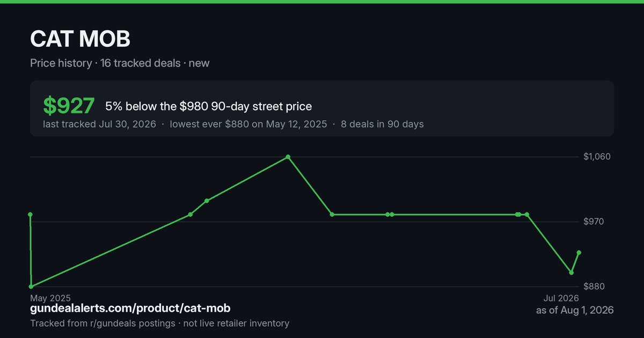Click the $970 axis label
The image size is (644, 338).
594,222
